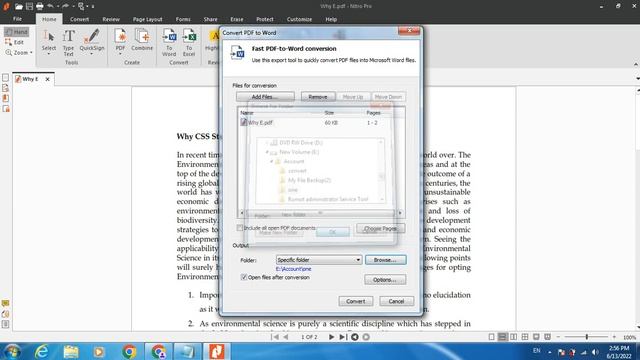
Task: Click the volume speaker tray icon
Action: pyautogui.click(x=595, y=352)
